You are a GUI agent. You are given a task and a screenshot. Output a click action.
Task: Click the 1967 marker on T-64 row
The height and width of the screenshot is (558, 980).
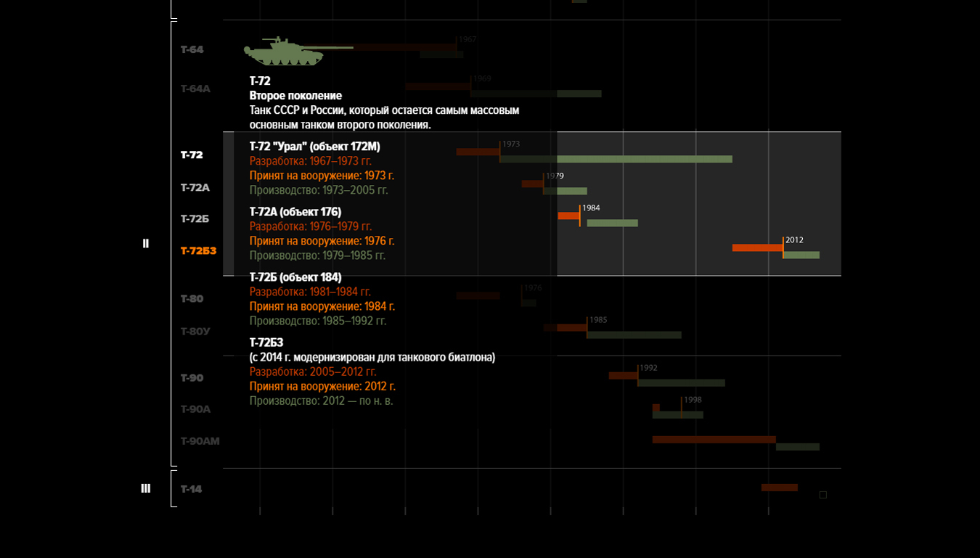467,39
